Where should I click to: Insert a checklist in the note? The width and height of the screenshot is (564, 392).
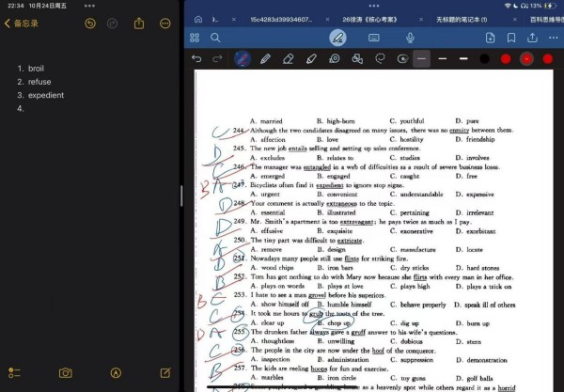click(14, 373)
